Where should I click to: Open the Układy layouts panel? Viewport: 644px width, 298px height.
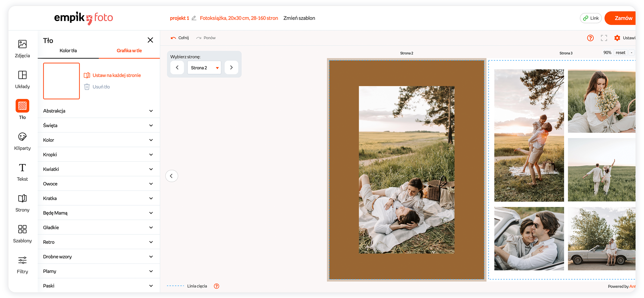22,79
